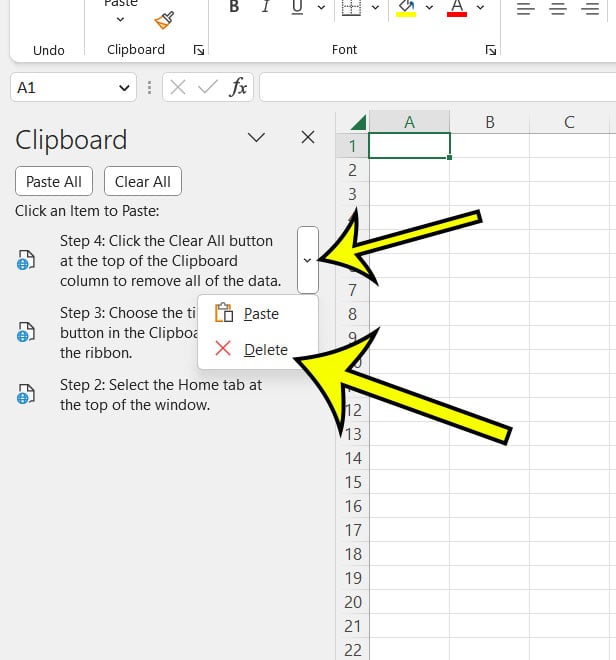Click the Clear All button
Image resolution: width=616 pixels, height=660 pixels.
pos(143,181)
